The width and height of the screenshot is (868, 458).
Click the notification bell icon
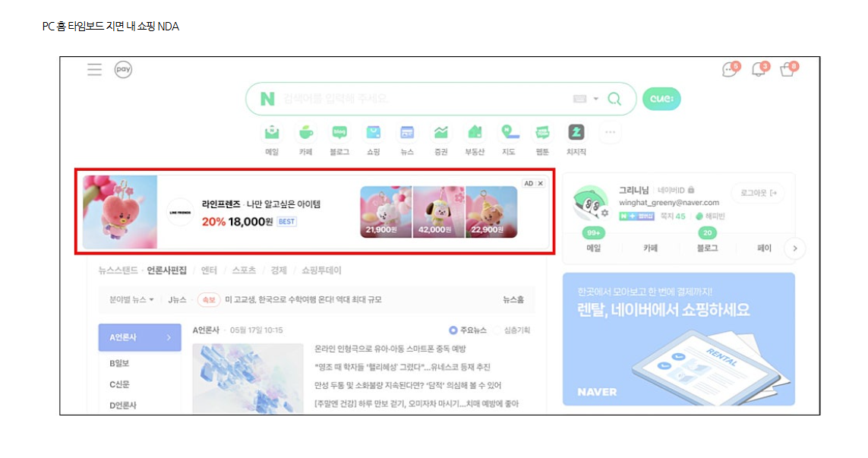(x=759, y=69)
